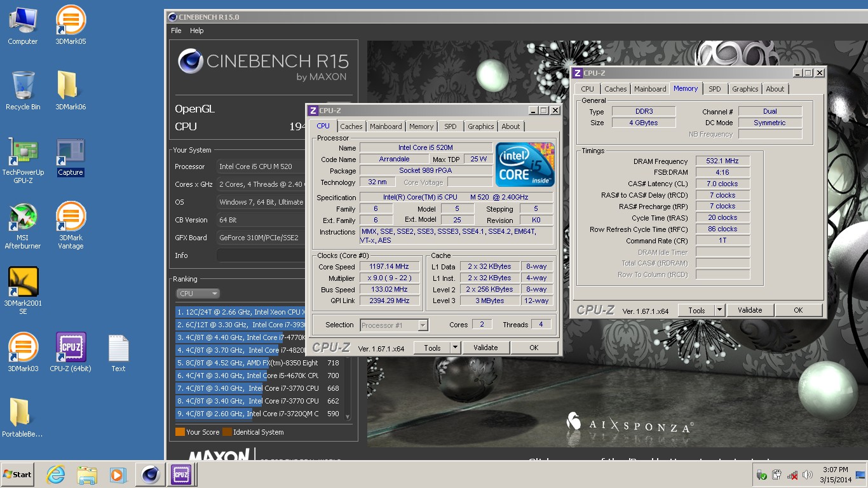Screen dimensions: 868x488
Task: Switch to Mainboard tab in front CPU-Z
Action: [386, 126]
